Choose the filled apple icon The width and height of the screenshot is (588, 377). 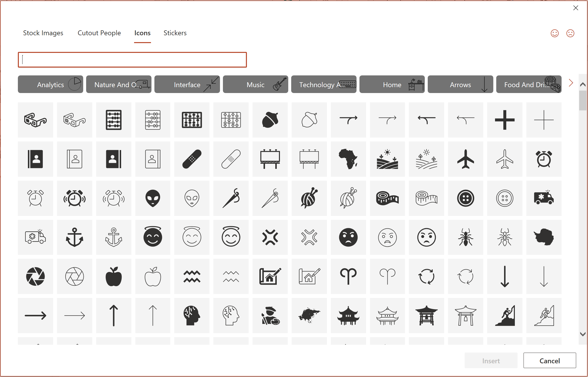114,277
